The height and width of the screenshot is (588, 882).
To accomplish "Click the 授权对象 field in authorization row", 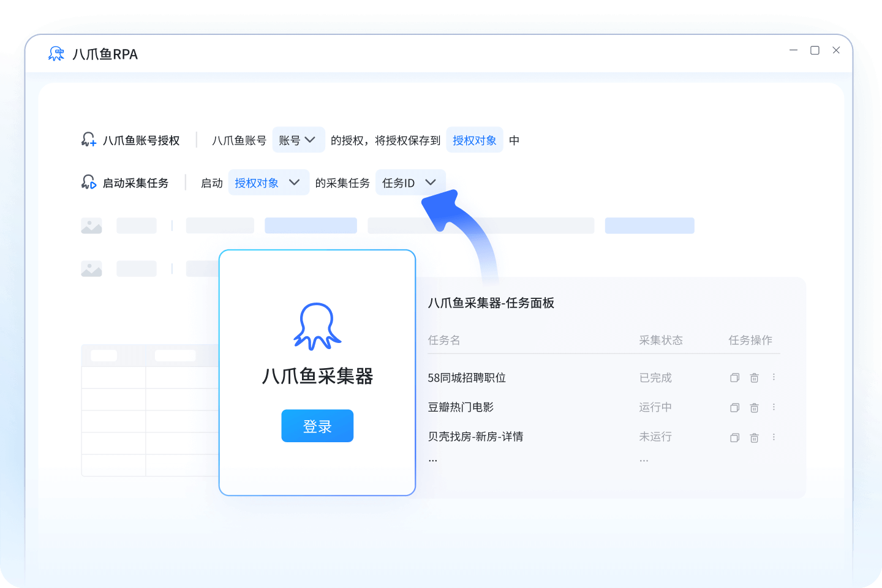I will [475, 140].
